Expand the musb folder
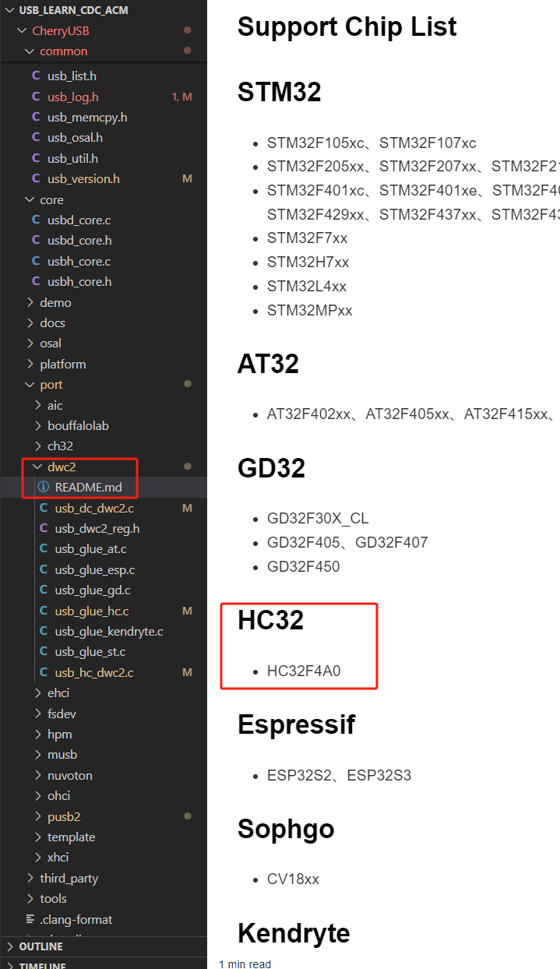 [x=38, y=755]
